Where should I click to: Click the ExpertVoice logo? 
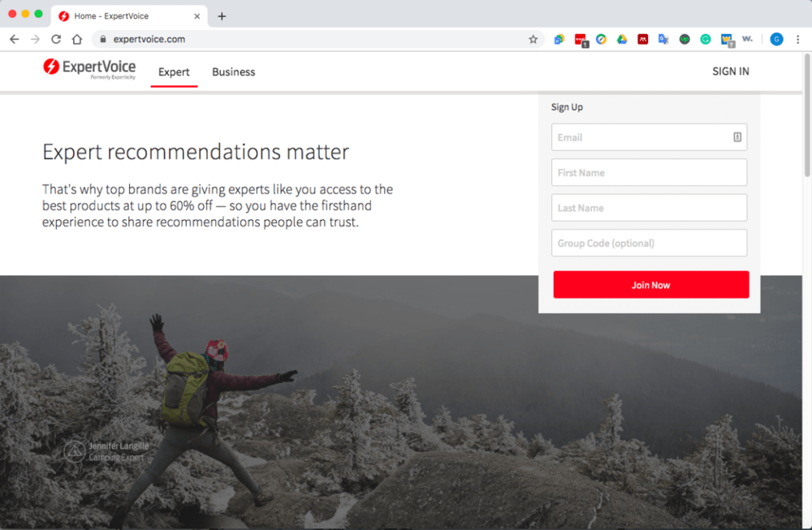pos(89,70)
